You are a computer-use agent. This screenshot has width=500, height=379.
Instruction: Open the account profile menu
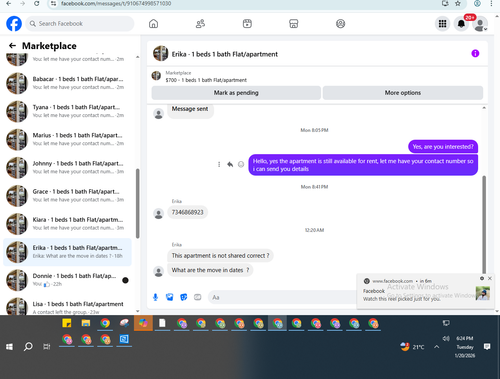point(480,24)
